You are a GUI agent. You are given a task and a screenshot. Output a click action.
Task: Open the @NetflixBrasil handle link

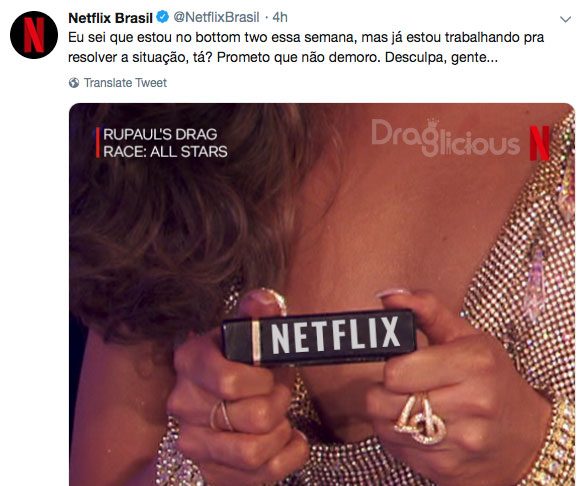[216, 17]
